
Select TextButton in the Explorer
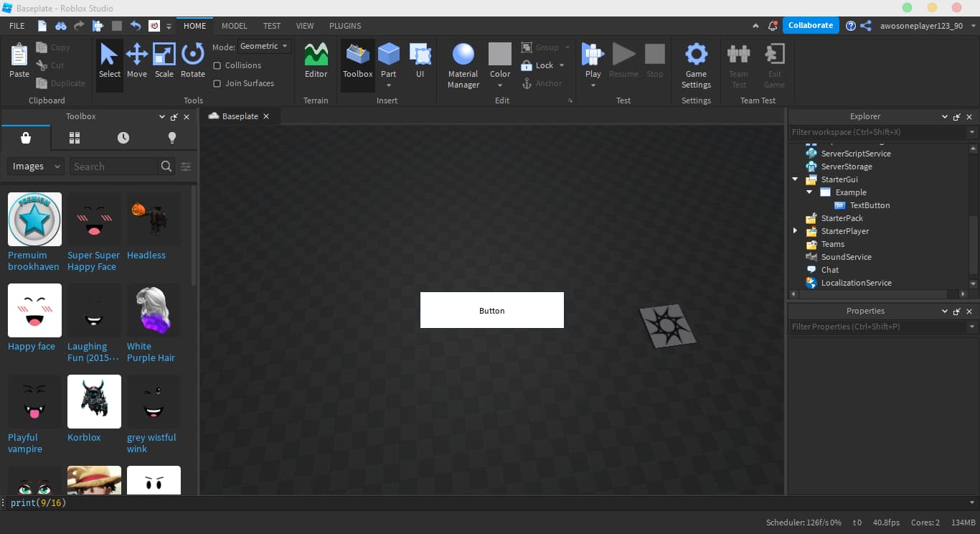870,205
